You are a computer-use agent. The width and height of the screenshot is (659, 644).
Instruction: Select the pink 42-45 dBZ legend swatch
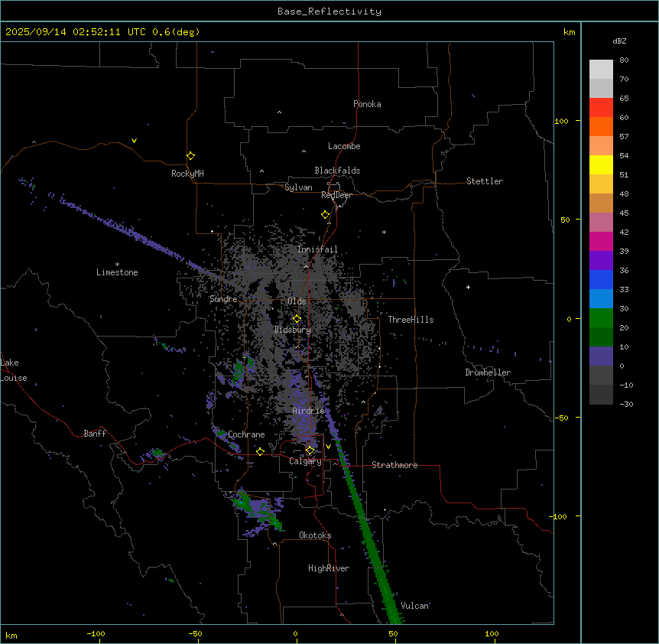(601, 222)
